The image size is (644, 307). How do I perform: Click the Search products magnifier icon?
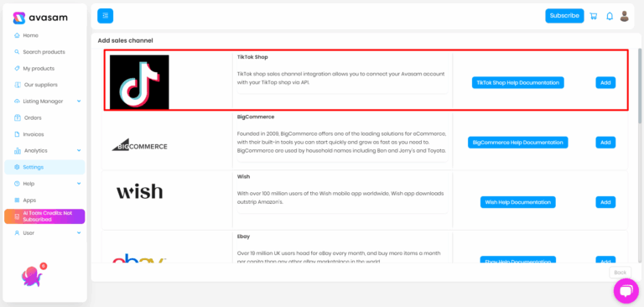coord(17,52)
